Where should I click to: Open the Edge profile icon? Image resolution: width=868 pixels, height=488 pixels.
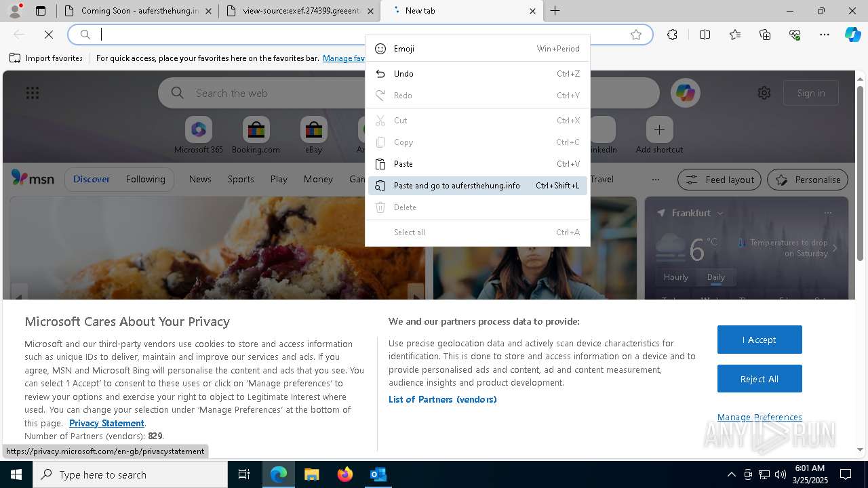pyautogui.click(x=15, y=11)
